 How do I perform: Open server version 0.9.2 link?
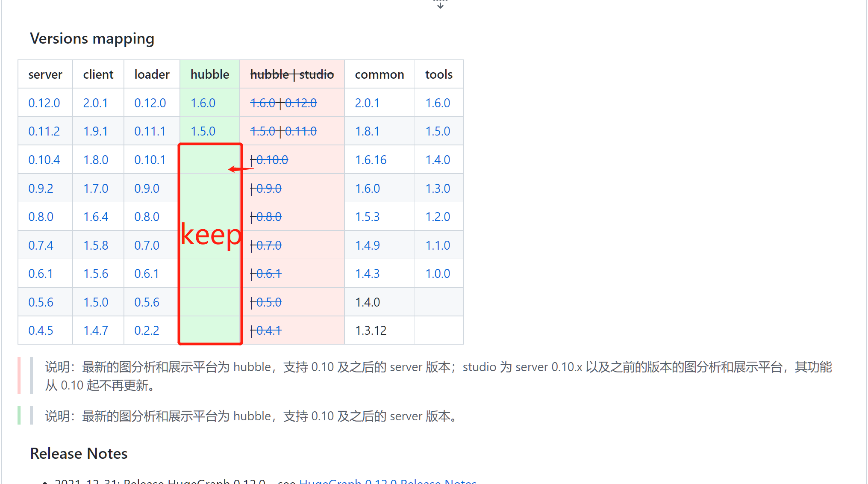(x=41, y=189)
